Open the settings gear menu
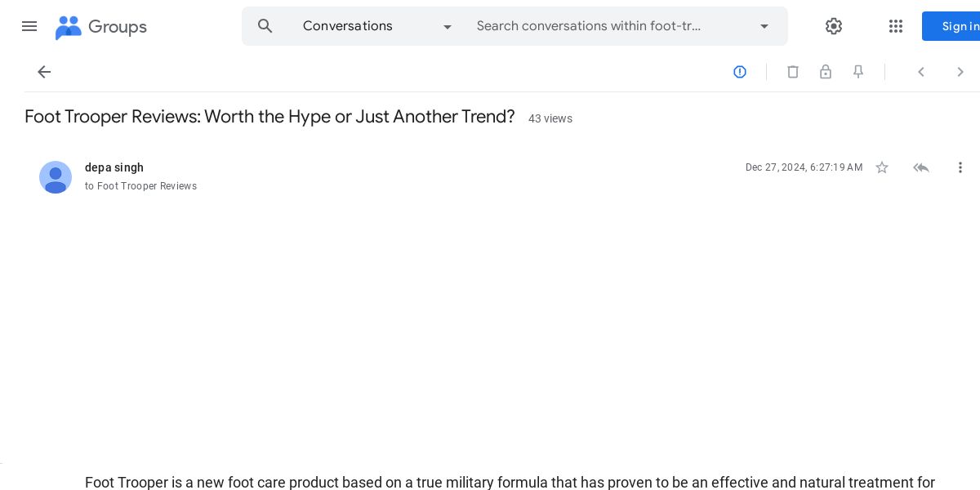 pyautogui.click(x=834, y=26)
